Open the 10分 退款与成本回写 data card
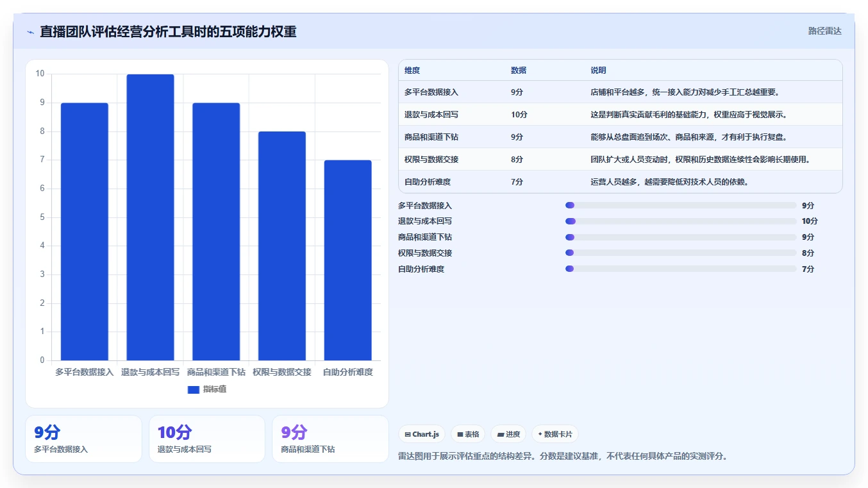Screen dimensions: 868x488 click(207, 439)
